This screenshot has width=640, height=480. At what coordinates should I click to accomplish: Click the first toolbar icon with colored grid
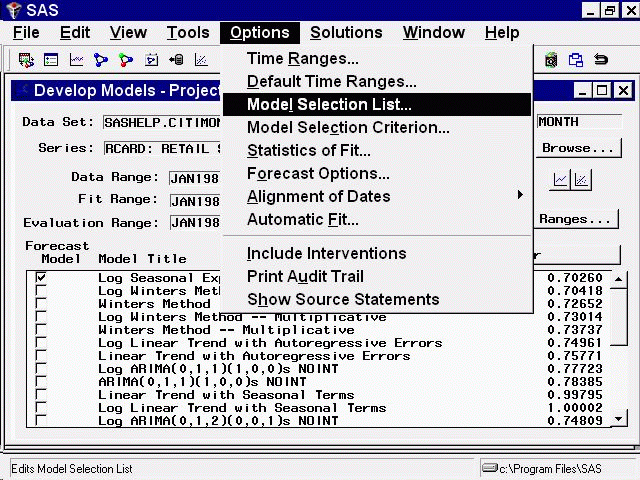pos(27,60)
